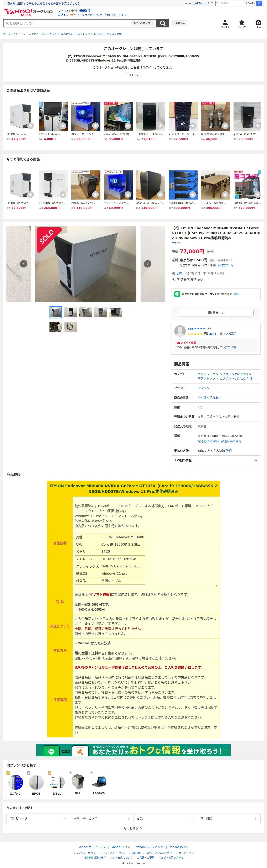Toggle watch star on 55,000円 Dell U3223Q item
Viewport: 267px width, 868px height.
tap(128, 126)
